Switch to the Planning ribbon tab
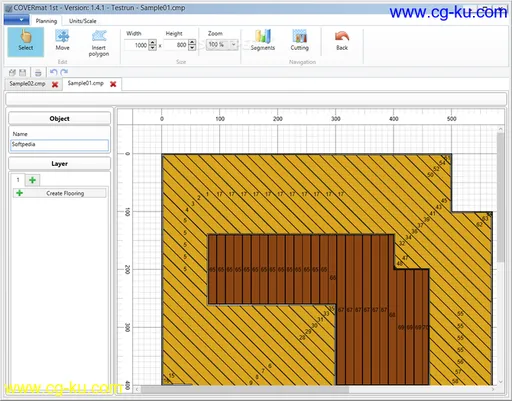Screen dimensions: 512x401 pos(46,21)
